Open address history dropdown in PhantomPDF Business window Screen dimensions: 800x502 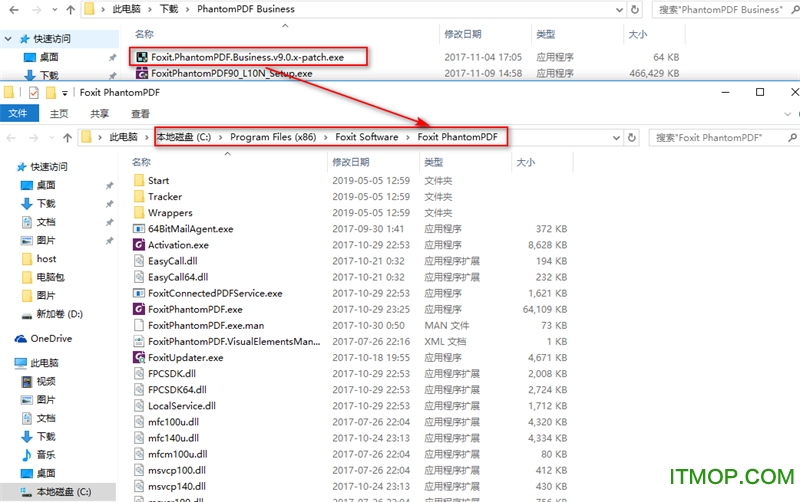pos(619,9)
